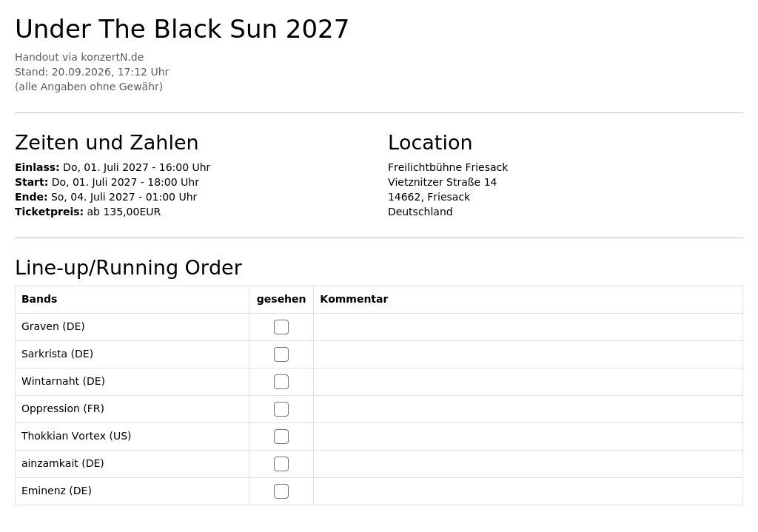Click the Ticketpreis ab 135,00EUR line
The width and height of the screenshot is (758, 532).
88,212
